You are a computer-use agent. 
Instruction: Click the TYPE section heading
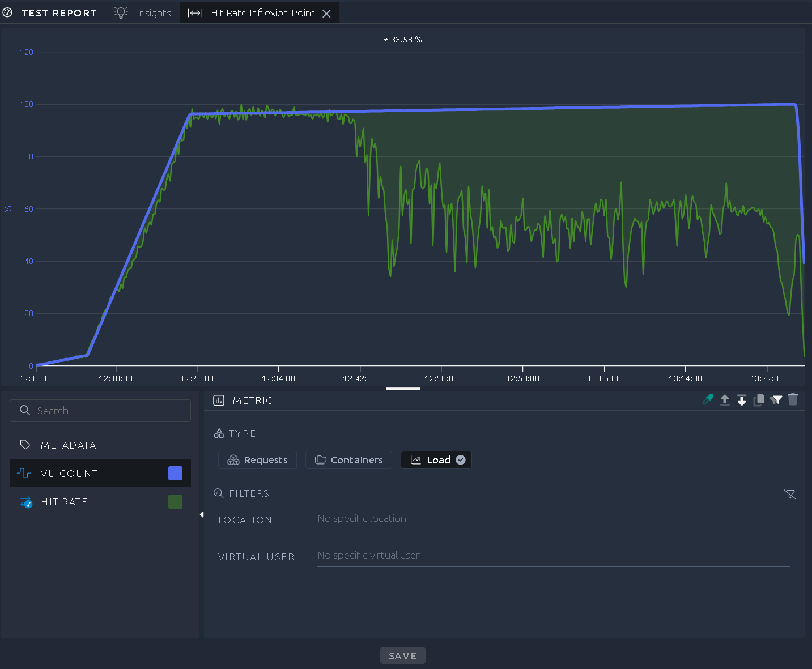[243, 433]
